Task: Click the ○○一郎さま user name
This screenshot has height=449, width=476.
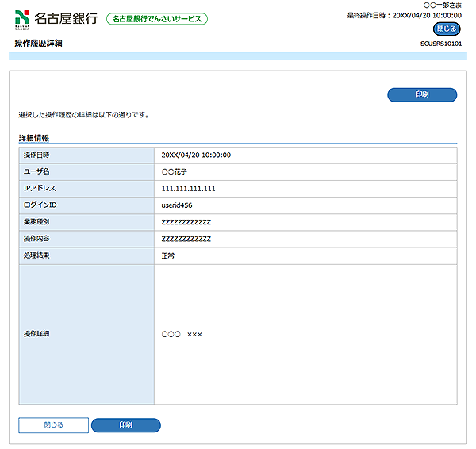Action: (x=443, y=6)
